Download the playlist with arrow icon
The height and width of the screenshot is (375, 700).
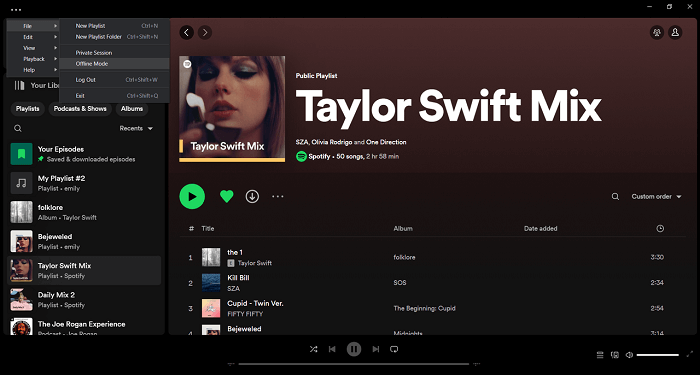(252, 196)
